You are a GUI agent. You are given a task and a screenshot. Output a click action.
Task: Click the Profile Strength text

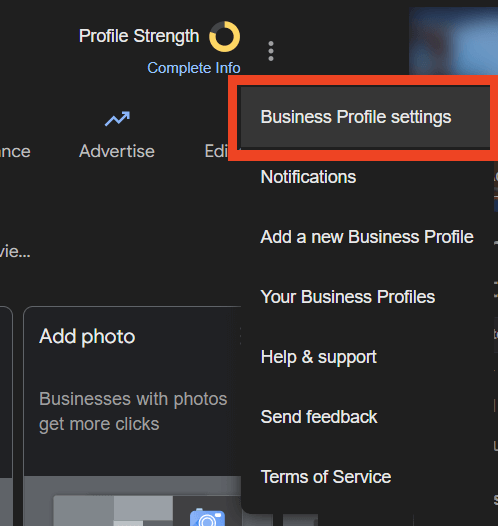[x=139, y=36]
